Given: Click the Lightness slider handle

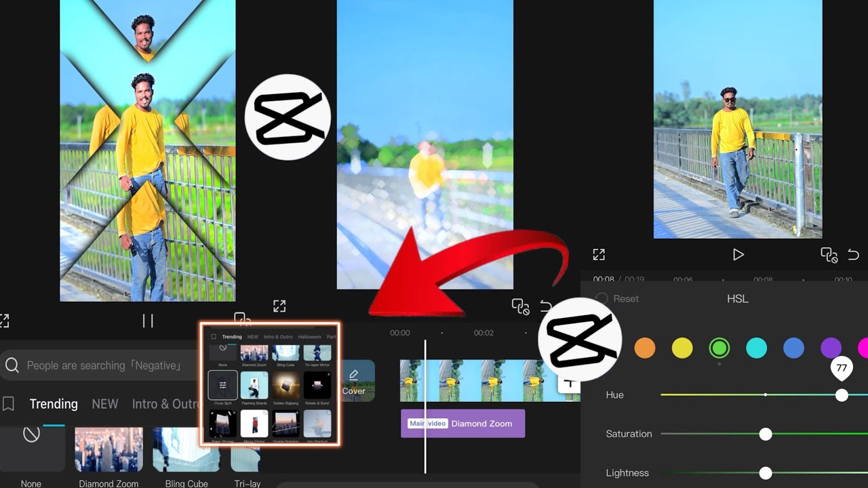Looking at the screenshot, I should pyautogui.click(x=766, y=473).
